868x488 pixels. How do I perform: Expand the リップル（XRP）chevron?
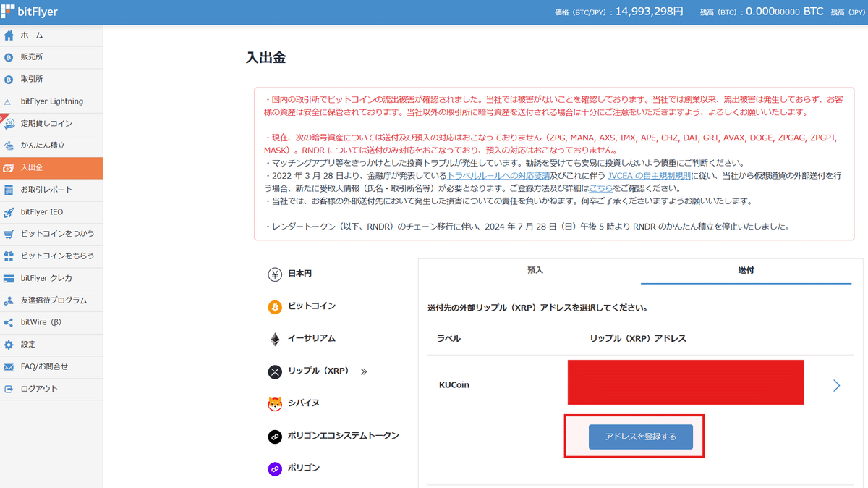(364, 371)
